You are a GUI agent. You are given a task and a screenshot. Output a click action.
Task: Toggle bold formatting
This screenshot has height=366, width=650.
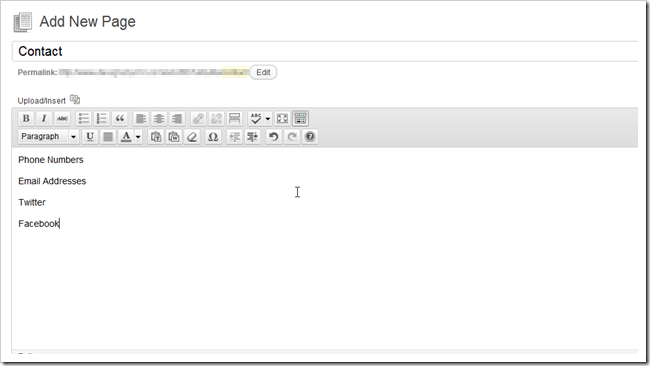coord(26,119)
